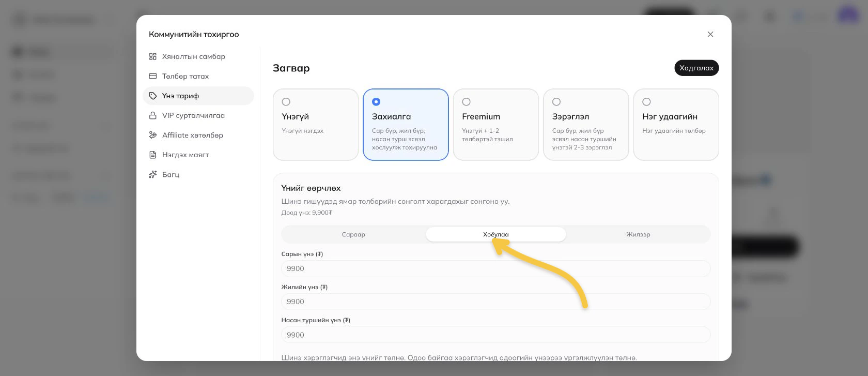Viewport: 868px width, 376px height.
Task: Click the Загвар section heading
Action: tap(291, 68)
